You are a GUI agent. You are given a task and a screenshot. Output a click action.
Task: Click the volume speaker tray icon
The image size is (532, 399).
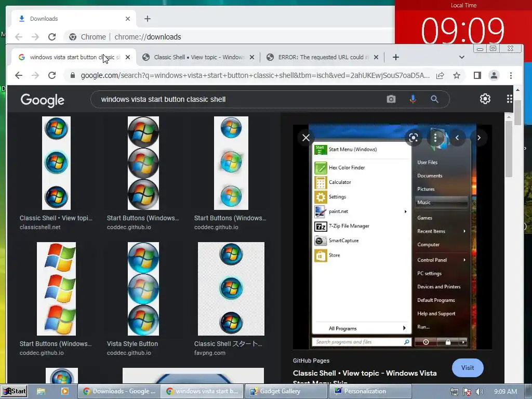click(x=479, y=392)
